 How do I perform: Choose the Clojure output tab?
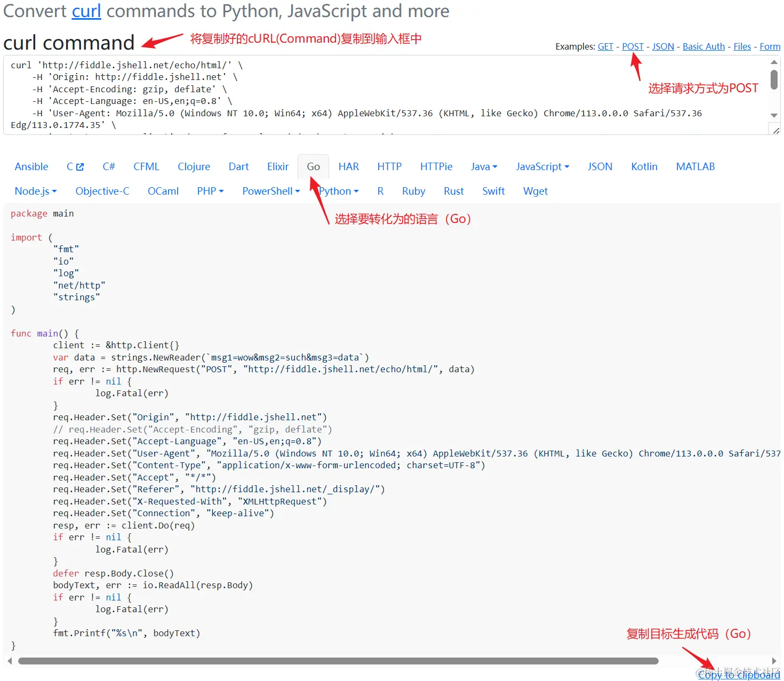[194, 167]
